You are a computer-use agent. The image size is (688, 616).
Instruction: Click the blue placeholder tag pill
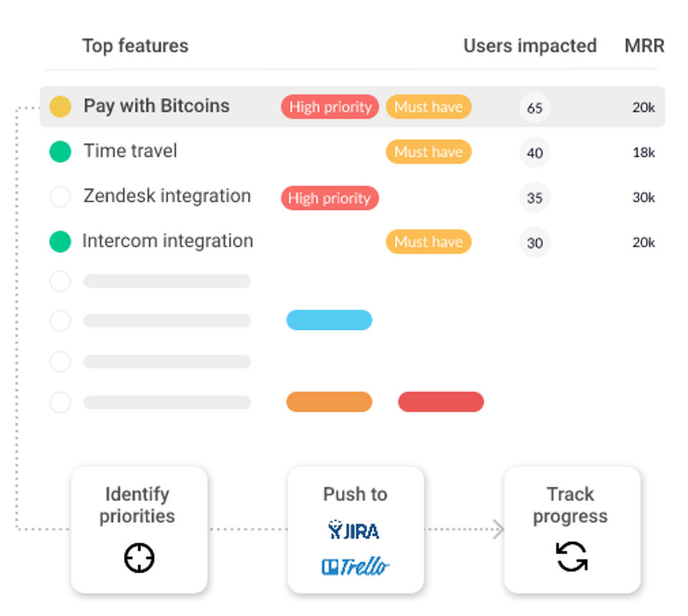(329, 320)
